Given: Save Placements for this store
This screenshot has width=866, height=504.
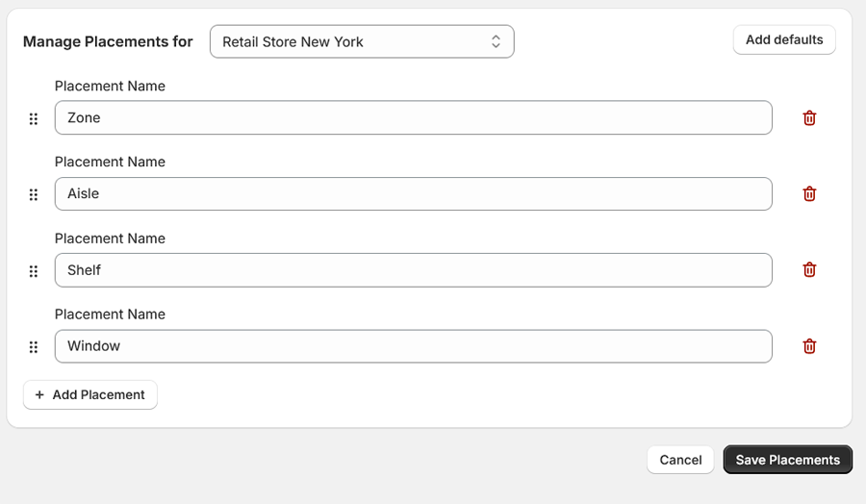Looking at the screenshot, I should [787, 460].
